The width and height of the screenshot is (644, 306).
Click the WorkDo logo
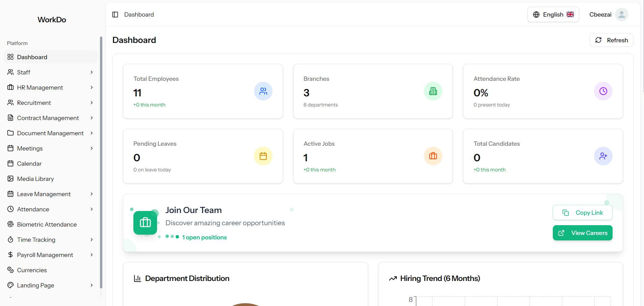point(52,20)
